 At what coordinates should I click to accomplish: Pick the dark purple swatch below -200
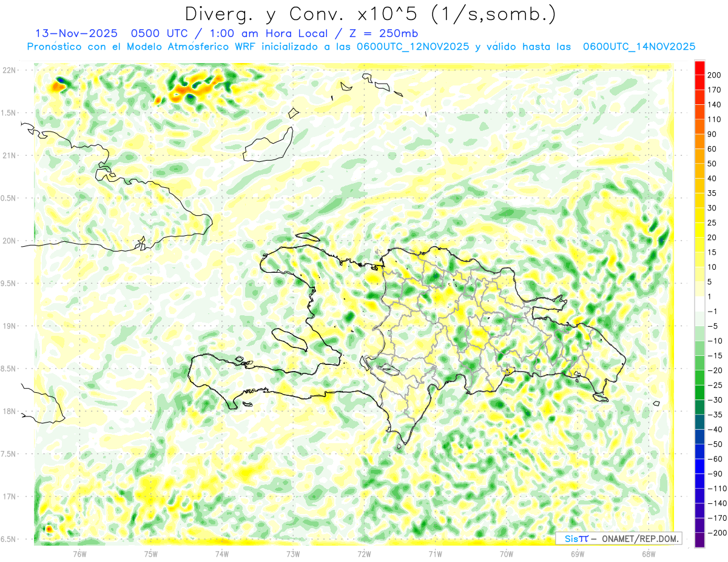click(x=700, y=540)
